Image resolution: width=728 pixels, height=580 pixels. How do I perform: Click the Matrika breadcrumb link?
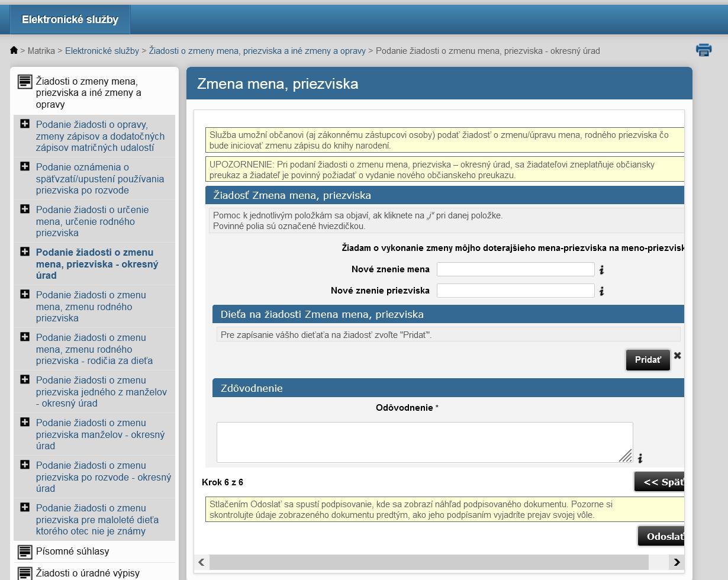pos(41,51)
